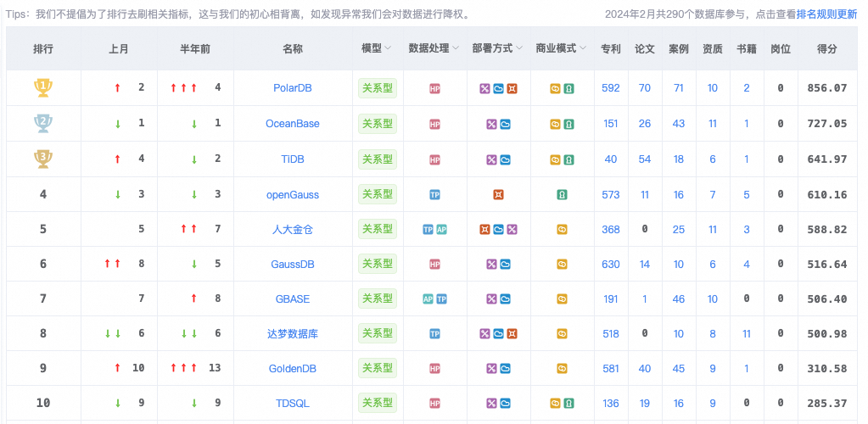Click the 达梦数据库 book count 11
Screen dimensions: 868x424
click(x=746, y=334)
